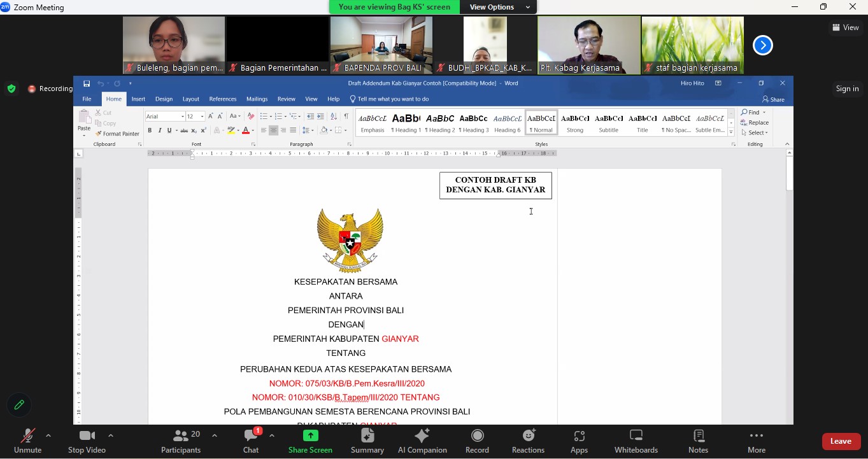
Task: Click the AI Companion icon
Action: point(422,441)
